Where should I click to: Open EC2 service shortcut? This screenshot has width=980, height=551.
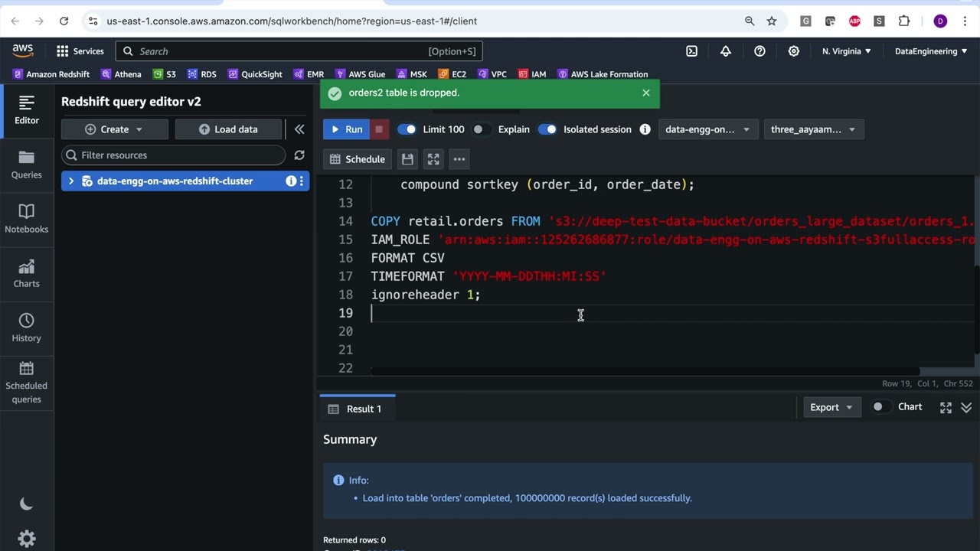(x=452, y=74)
